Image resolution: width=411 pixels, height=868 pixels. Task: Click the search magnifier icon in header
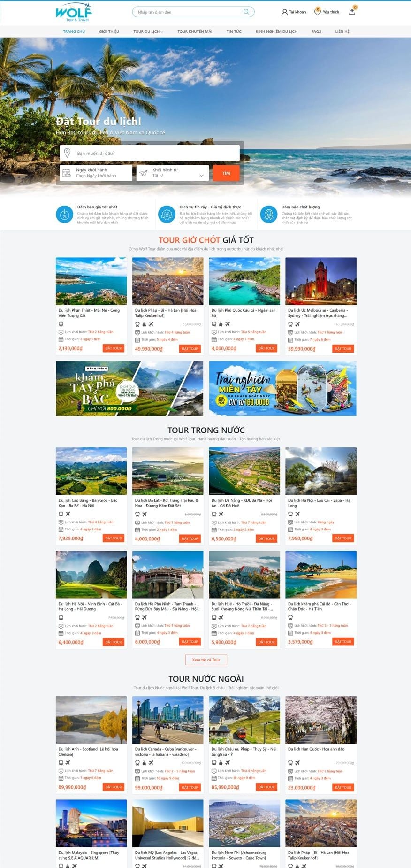click(x=246, y=12)
